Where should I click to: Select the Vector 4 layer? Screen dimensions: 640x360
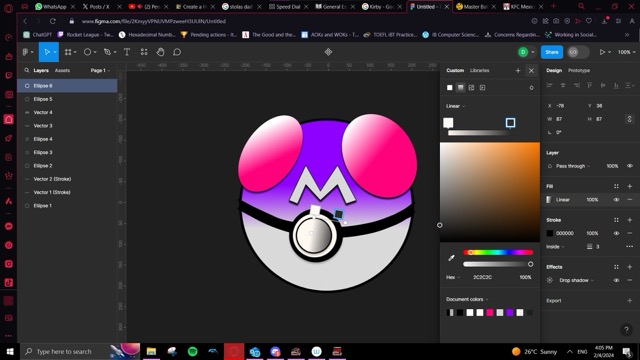click(x=67, y=112)
